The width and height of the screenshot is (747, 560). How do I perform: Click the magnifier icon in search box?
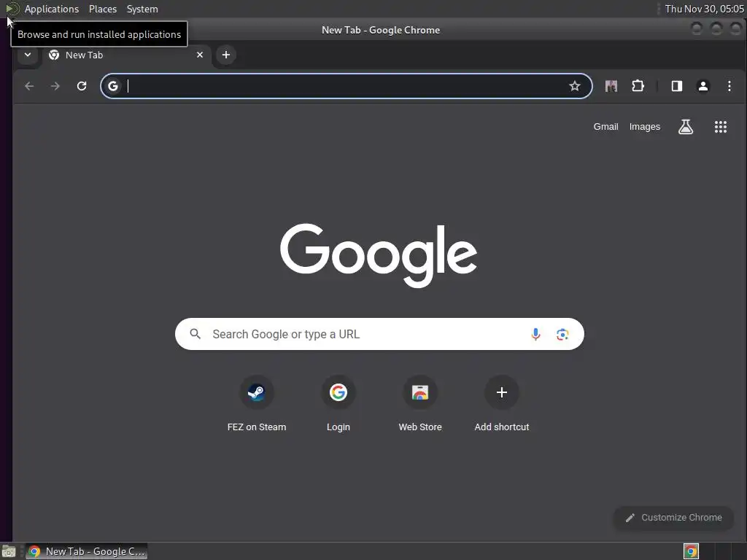(x=196, y=334)
